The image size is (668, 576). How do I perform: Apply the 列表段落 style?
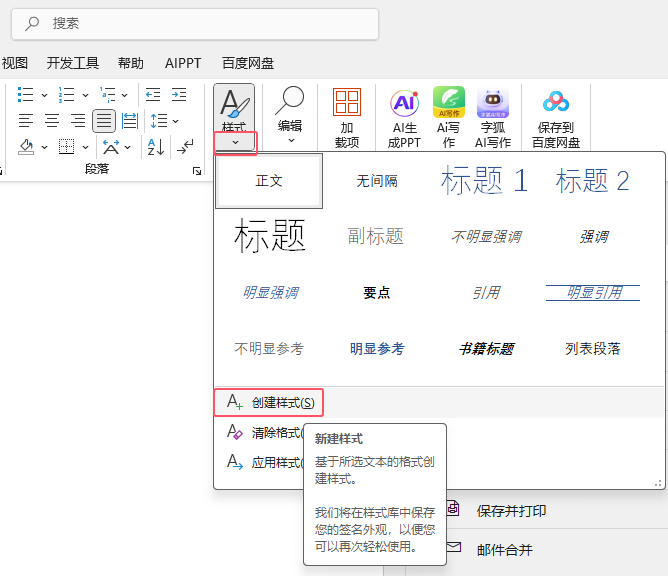pos(593,349)
